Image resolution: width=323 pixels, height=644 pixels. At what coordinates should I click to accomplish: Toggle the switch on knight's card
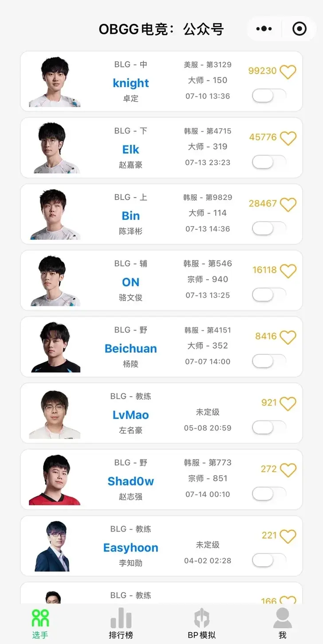[269, 95]
